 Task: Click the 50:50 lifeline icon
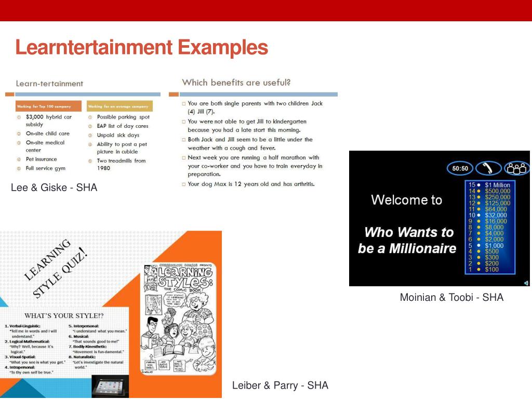tap(460, 168)
